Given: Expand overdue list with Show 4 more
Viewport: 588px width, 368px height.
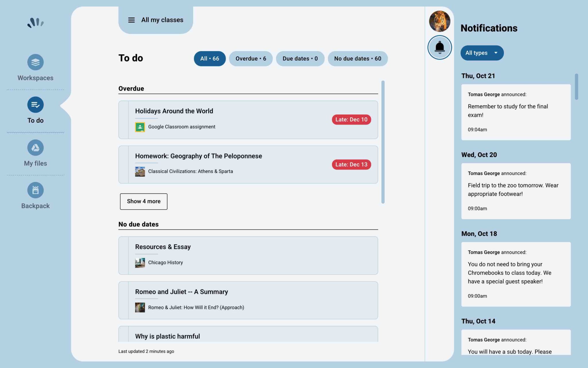Looking at the screenshot, I should coord(144,201).
